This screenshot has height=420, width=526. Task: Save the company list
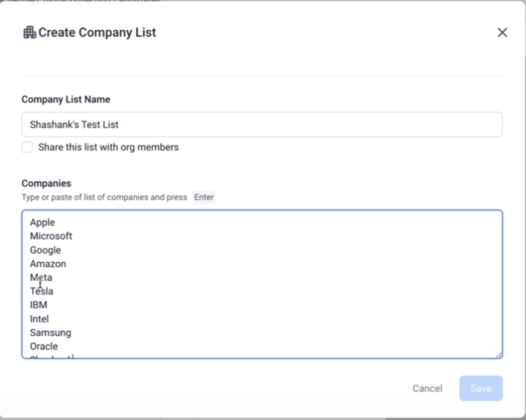click(481, 388)
